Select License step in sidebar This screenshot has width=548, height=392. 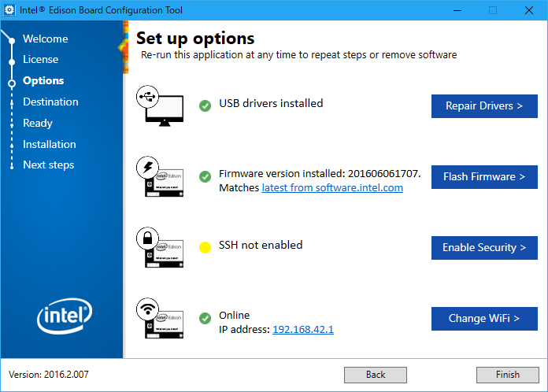pyautogui.click(x=40, y=59)
